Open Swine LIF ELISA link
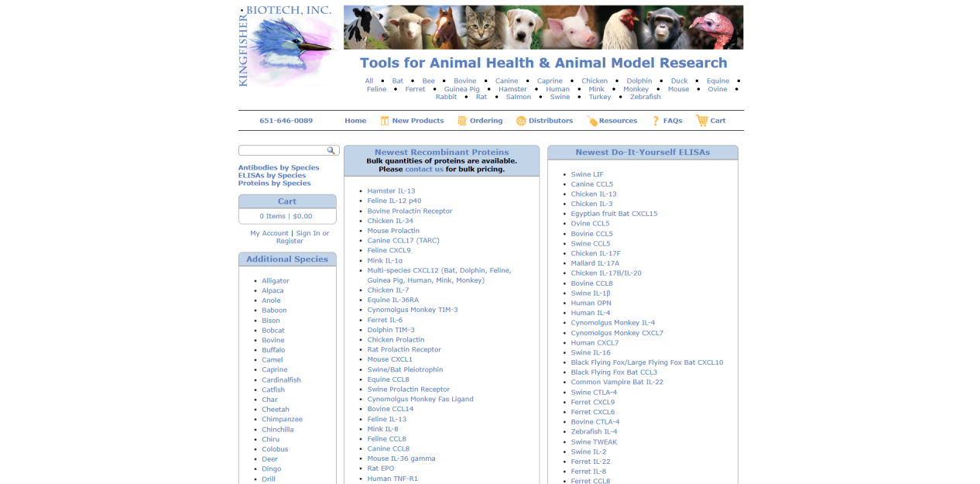The height and width of the screenshot is (484, 980). pos(587,175)
